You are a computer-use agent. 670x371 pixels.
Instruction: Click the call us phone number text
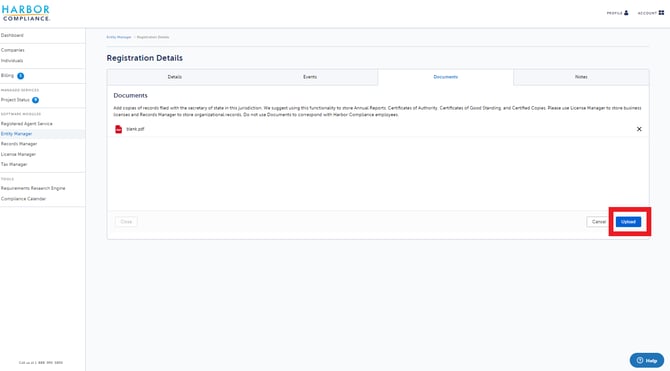coord(41,363)
